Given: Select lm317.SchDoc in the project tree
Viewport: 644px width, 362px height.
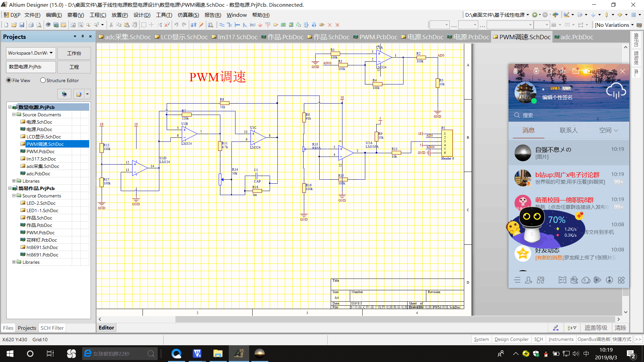Looking at the screenshot, I should pyautogui.click(x=41, y=159).
